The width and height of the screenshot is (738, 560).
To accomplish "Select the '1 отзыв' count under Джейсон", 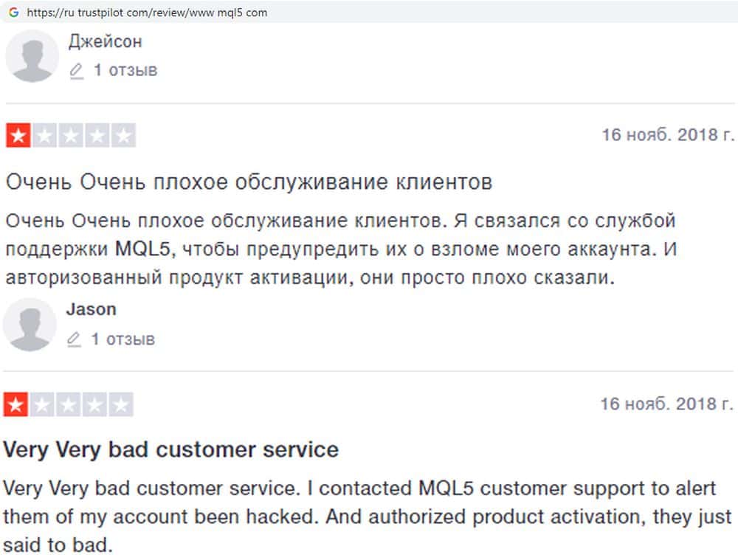I will point(125,71).
